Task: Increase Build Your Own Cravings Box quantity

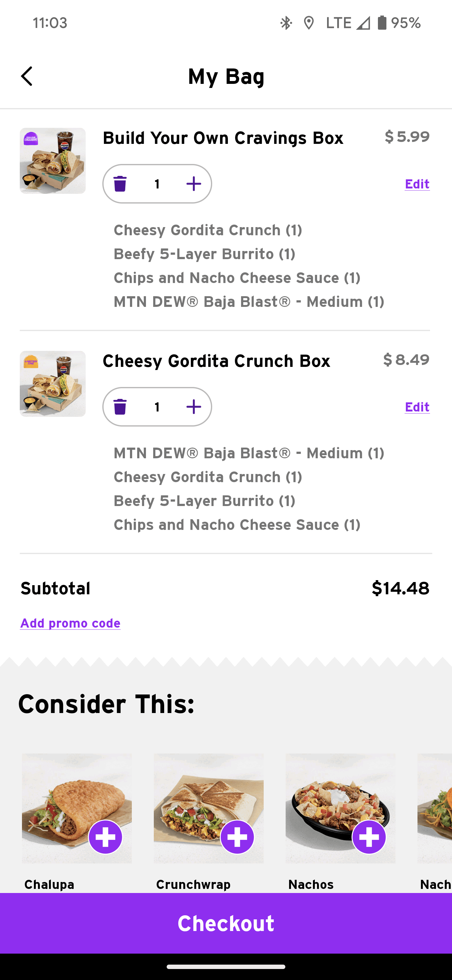Action: pos(193,184)
